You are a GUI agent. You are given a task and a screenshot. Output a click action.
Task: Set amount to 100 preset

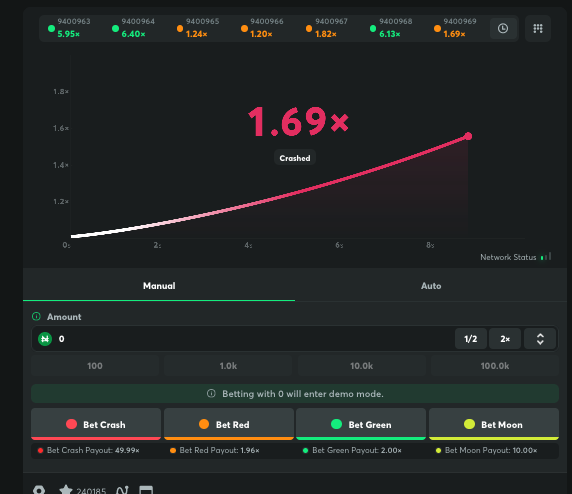95,366
